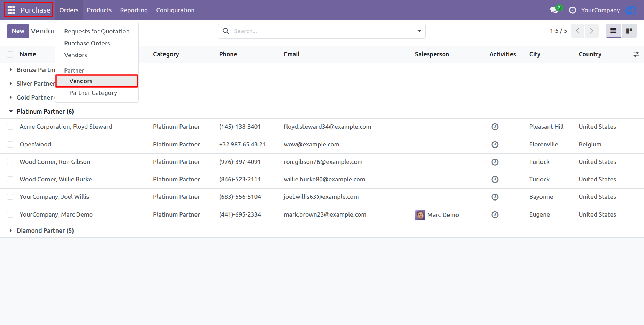Expand the Silver Partner group
The width and height of the screenshot is (644, 325).
click(11, 84)
